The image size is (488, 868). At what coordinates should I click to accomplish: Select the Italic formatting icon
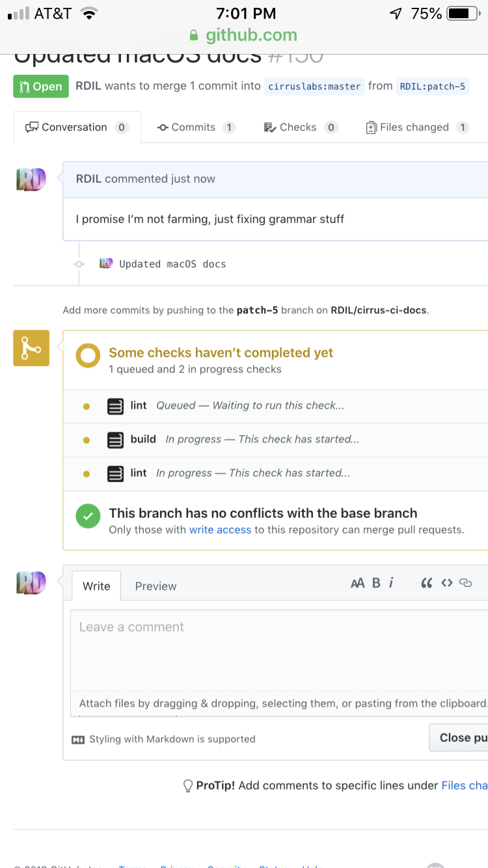(x=391, y=582)
